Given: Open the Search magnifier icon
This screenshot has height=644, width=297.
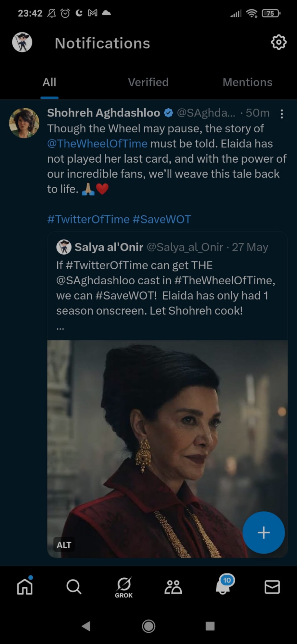Looking at the screenshot, I should point(74,587).
